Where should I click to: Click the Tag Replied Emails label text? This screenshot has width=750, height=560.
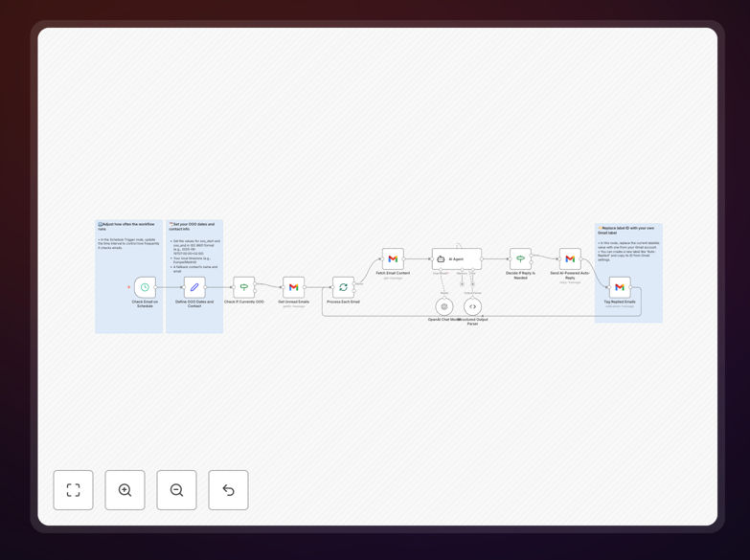pyautogui.click(x=620, y=302)
